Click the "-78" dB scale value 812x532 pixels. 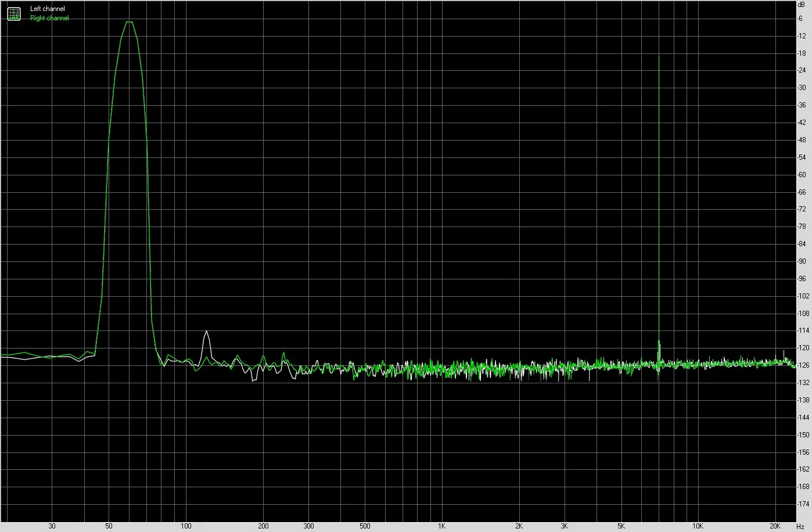tap(802, 227)
